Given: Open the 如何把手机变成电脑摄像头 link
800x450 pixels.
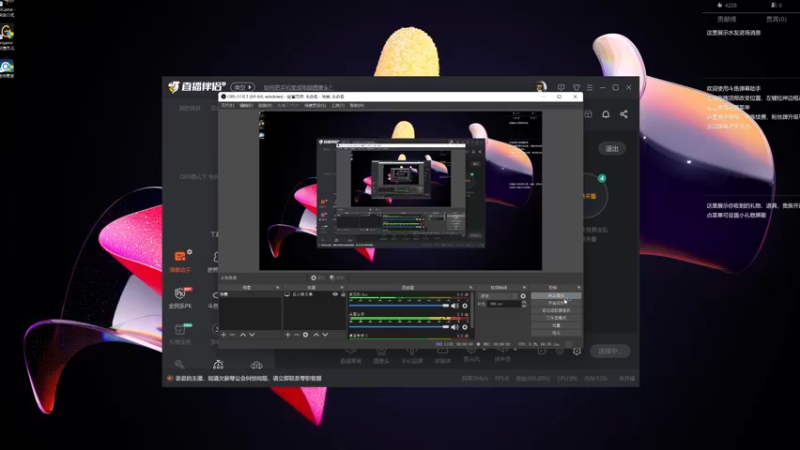Looking at the screenshot, I should point(297,87).
